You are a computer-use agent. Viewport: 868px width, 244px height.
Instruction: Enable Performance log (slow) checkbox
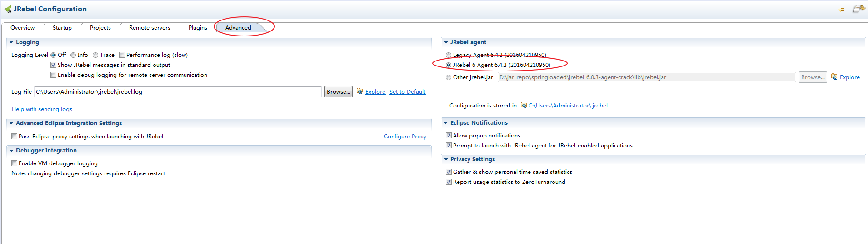(x=122, y=55)
